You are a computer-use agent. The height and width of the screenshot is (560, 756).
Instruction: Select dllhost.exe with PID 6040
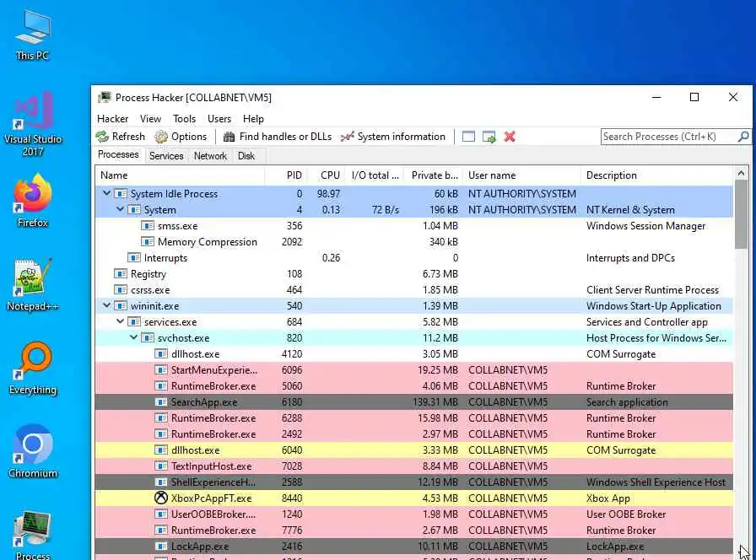click(x=414, y=450)
